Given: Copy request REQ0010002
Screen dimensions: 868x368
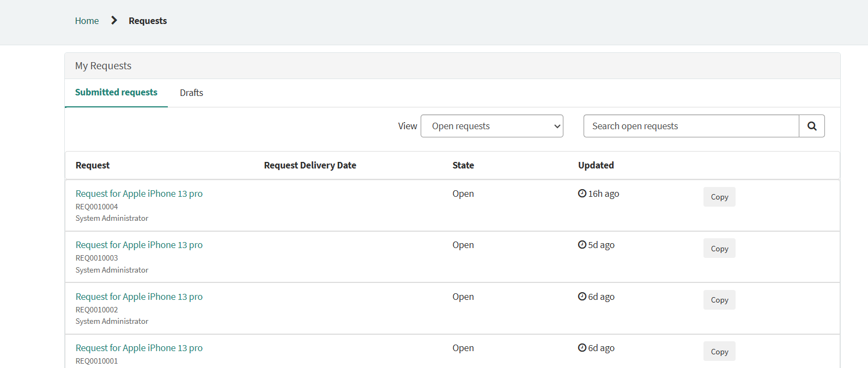Looking at the screenshot, I should click(x=719, y=300).
